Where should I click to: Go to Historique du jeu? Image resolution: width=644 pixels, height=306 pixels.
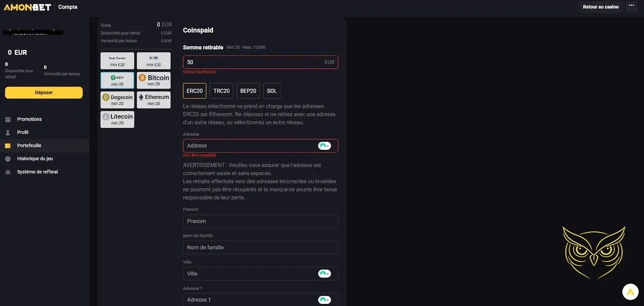coord(35,159)
